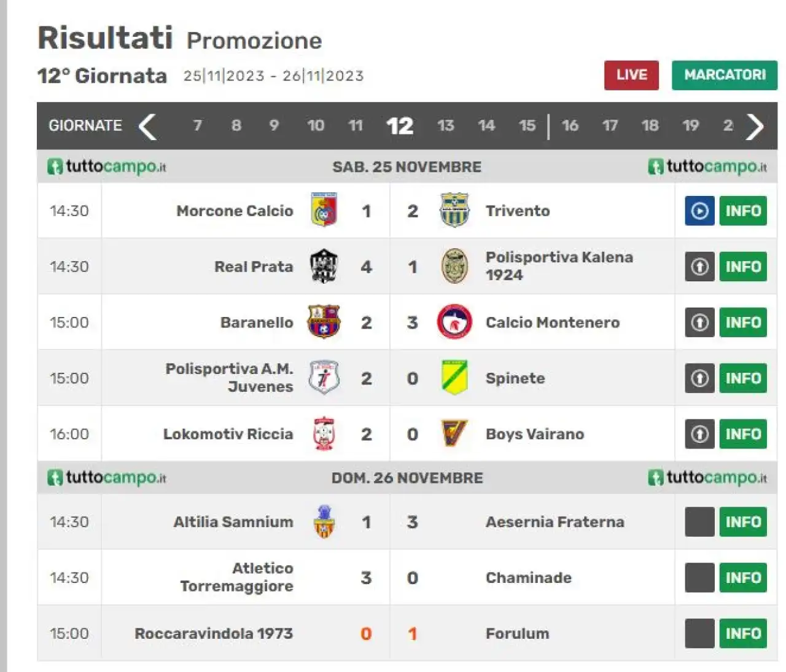Image resolution: width=786 pixels, height=672 pixels.
Task: Open the Aesernia Fraterna team link
Action: [x=554, y=522]
